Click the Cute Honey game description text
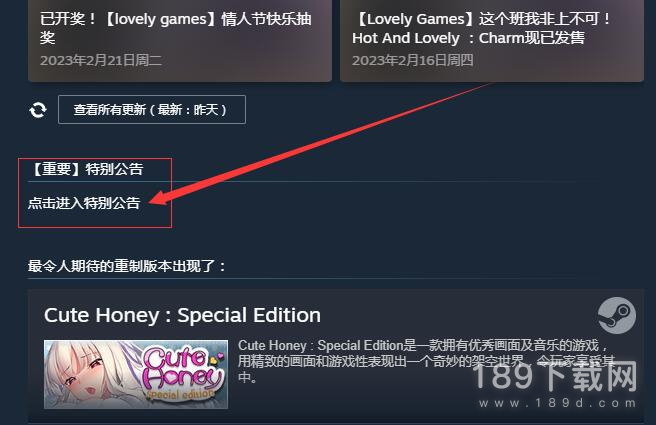 pyautogui.click(x=426, y=361)
